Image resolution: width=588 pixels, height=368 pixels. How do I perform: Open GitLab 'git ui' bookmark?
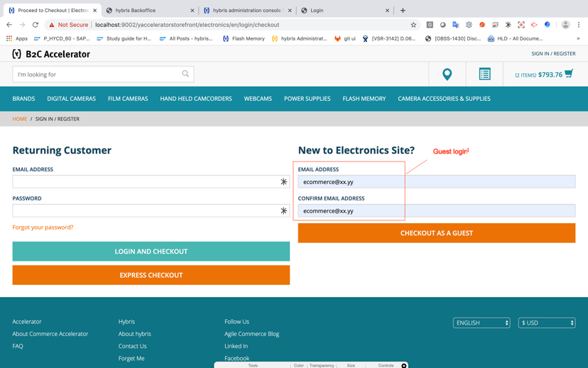point(344,38)
